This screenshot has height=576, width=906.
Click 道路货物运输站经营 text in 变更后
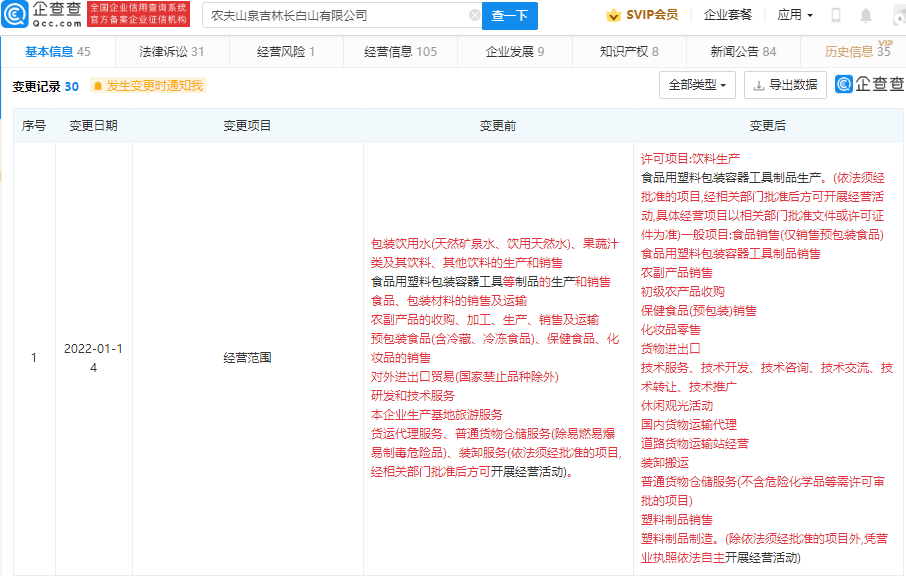pyautogui.click(x=695, y=444)
